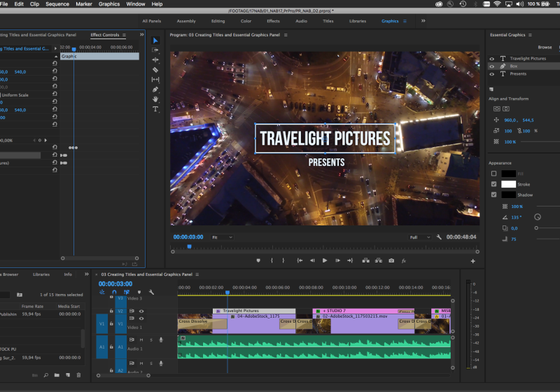Open the Full playback resolution dropdown
Image resolution: width=560 pixels, height=392 pixels.
[419, 237]
